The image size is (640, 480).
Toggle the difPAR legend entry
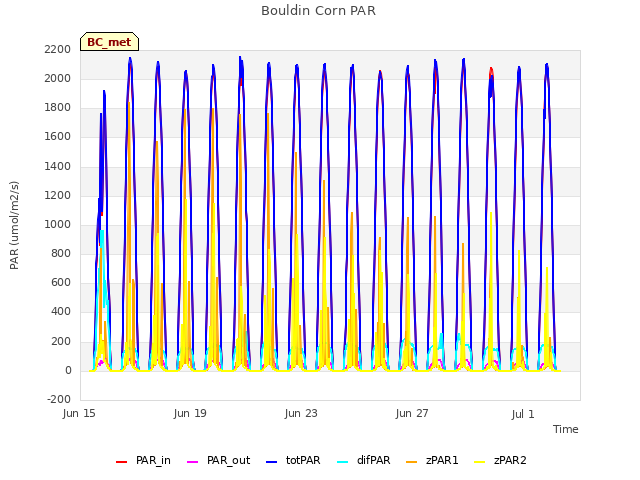tap(364, 460)
